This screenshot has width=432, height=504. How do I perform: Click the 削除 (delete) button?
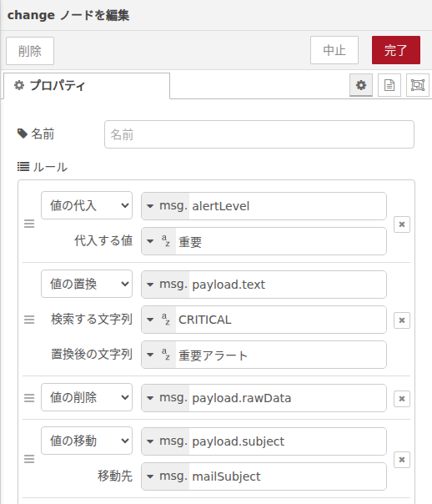point(30,51)
